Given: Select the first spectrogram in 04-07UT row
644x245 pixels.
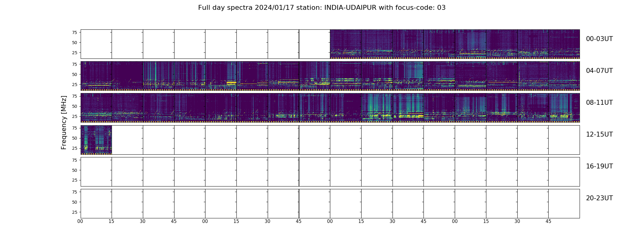Looking at the screenshot, I should tap(96, 76).
